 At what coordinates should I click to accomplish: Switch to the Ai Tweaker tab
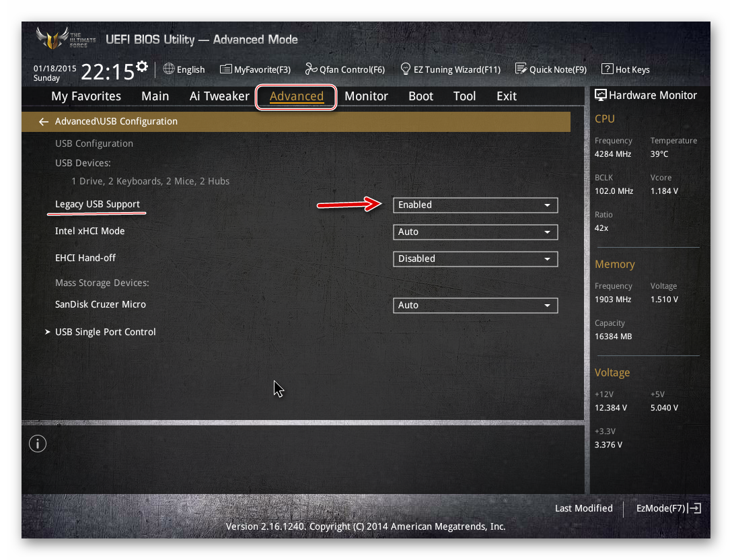pos(219,96)
